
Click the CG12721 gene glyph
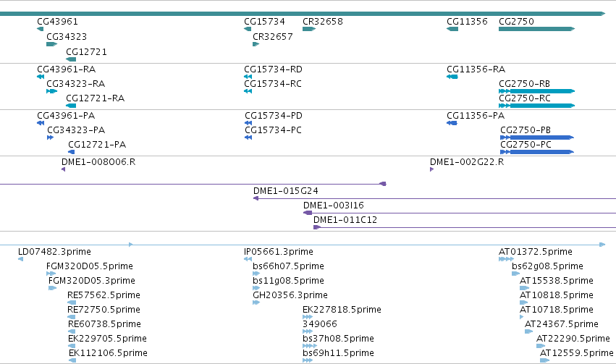coord(71,59)
